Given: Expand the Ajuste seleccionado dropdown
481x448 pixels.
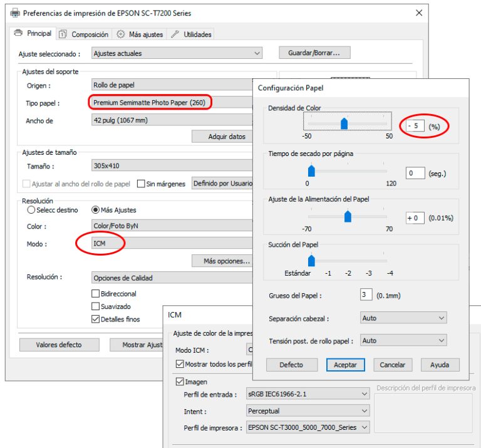Looking at the screenshot, I should click(x=177, y=53).
